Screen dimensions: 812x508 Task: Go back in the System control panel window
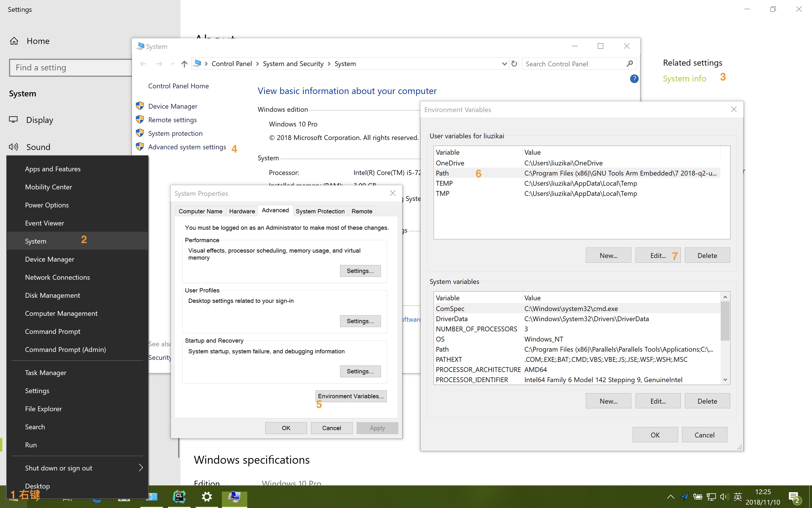pos(143,64)
